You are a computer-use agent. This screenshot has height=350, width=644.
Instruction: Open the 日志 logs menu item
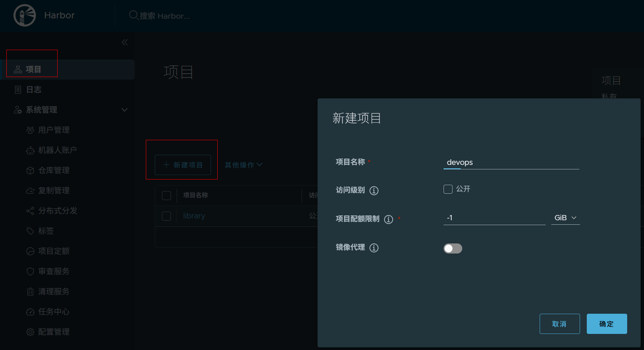pyautogui.click(x=34, y=90)
